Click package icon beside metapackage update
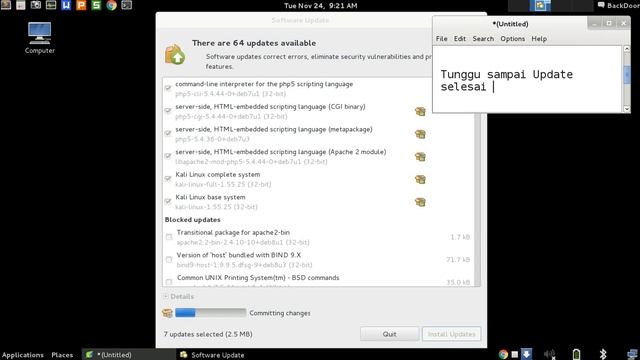Screen dimensions: 640x360 click(x=420, y=134)
